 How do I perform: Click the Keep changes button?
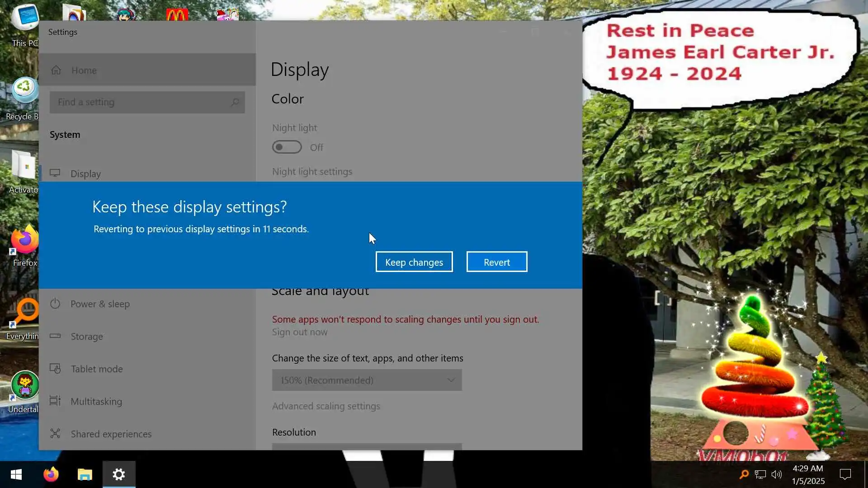[x=414, y=262]
